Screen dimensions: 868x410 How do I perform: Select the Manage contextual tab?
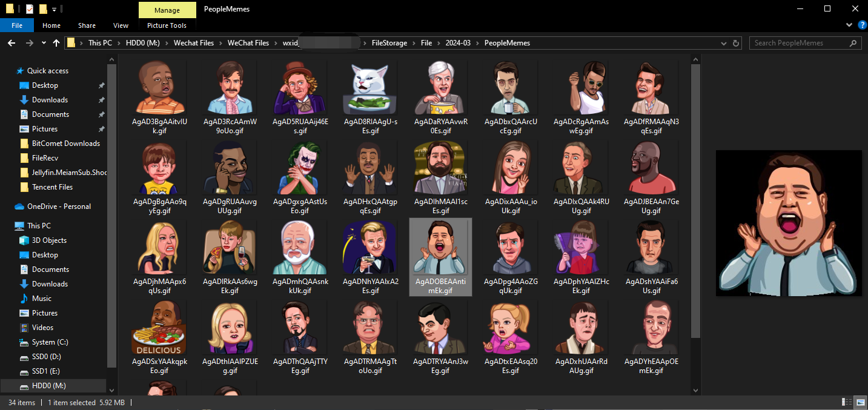tap(167, 10)
